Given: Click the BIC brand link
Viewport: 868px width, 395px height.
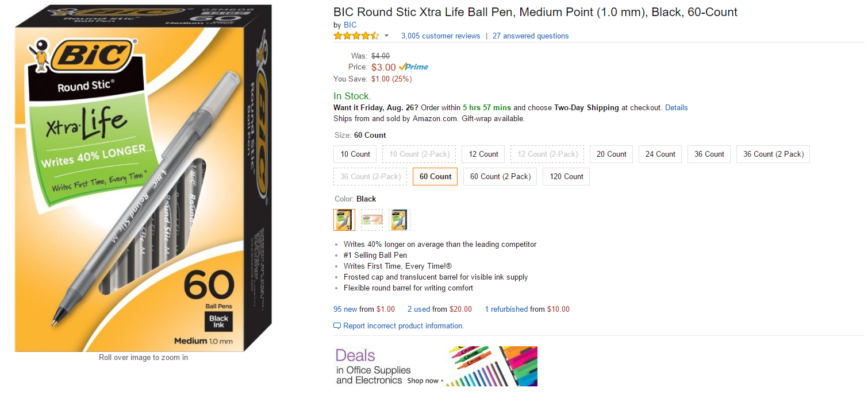Looking at the screenshot, I should coord(350,25).
